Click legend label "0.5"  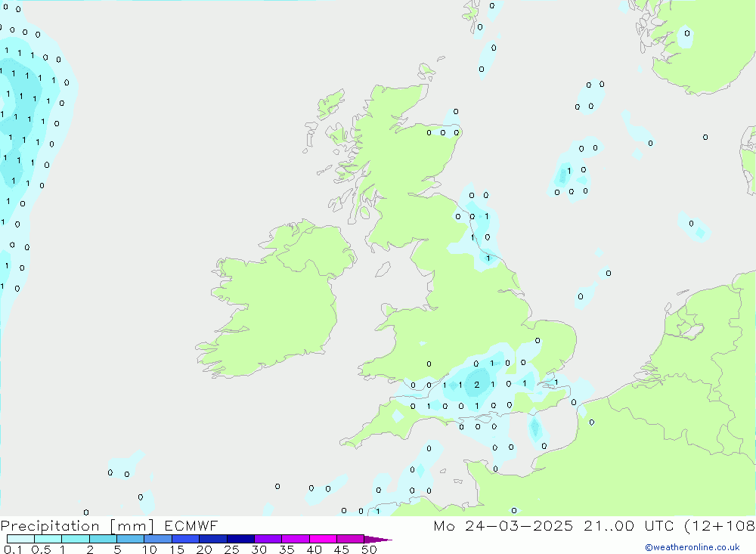[41, 549]
